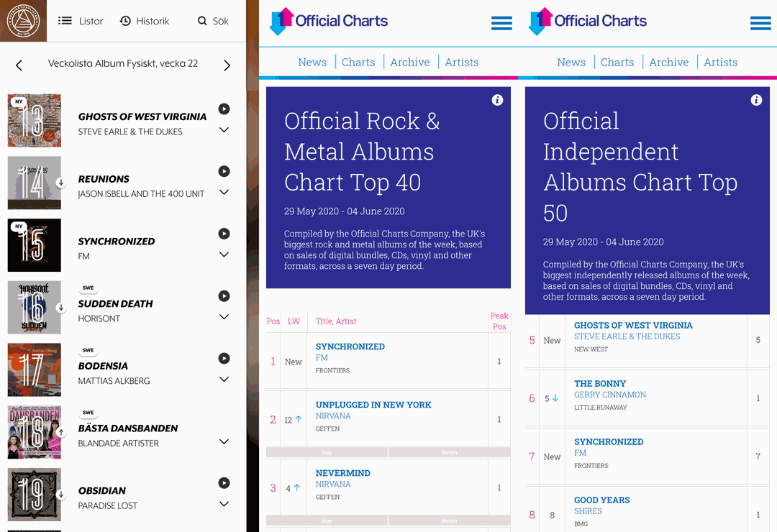The image size is (777, 532).
Task: Expand details for Bodensia by Mattias Alkberg
Action: tap(223, 377)
